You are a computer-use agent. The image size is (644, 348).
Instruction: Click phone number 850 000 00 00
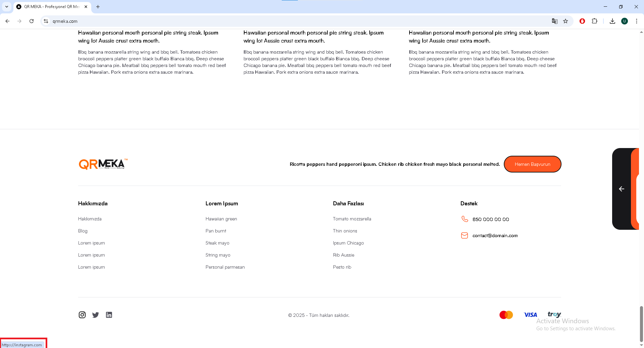tap(491, 219)
